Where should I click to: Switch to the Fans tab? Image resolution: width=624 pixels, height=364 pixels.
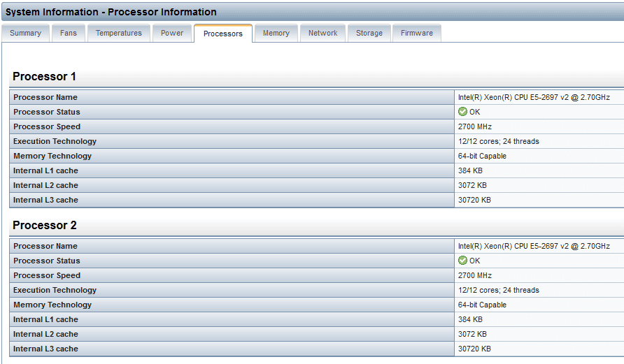pyautogui.click(x=69, y=33)
